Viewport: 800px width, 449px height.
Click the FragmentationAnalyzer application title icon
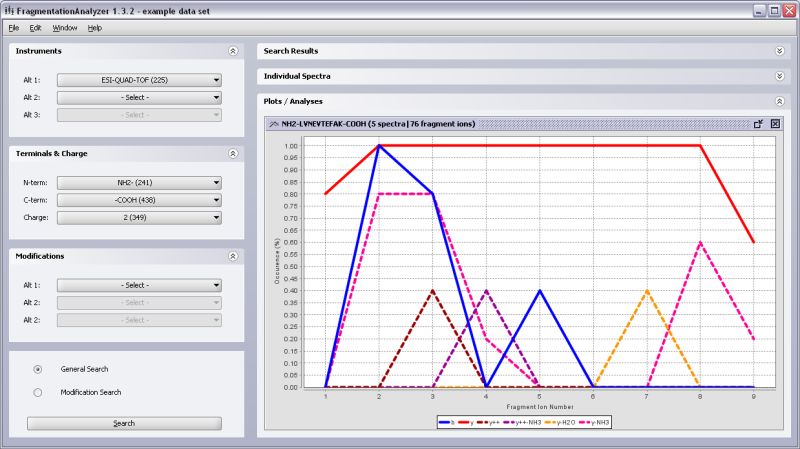pos(9,10)
